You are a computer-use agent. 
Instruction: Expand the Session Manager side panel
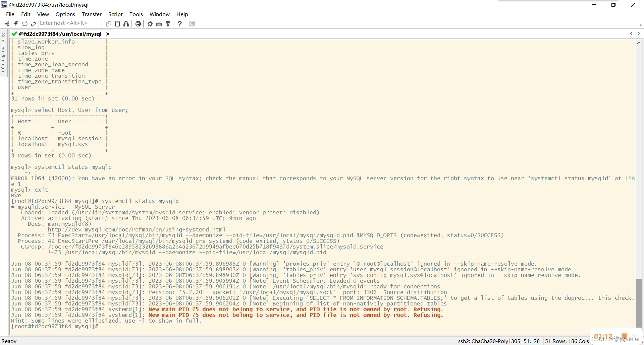pos(3,53)
